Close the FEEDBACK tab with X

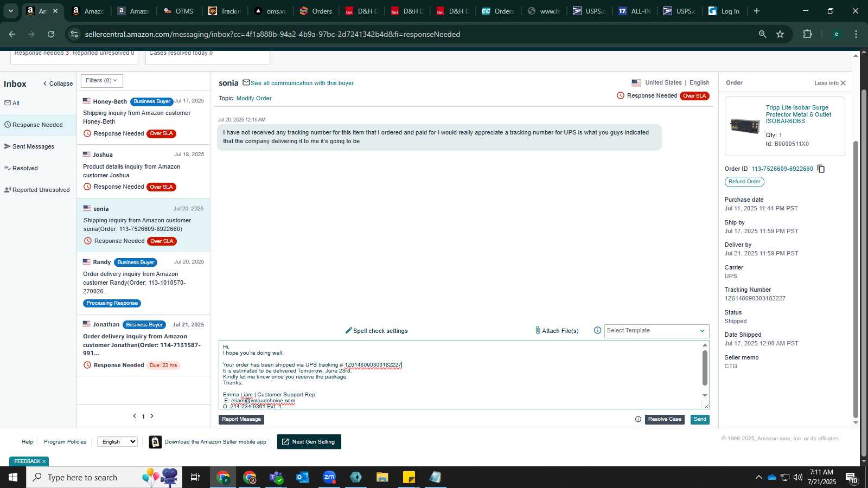pos(44,461)
